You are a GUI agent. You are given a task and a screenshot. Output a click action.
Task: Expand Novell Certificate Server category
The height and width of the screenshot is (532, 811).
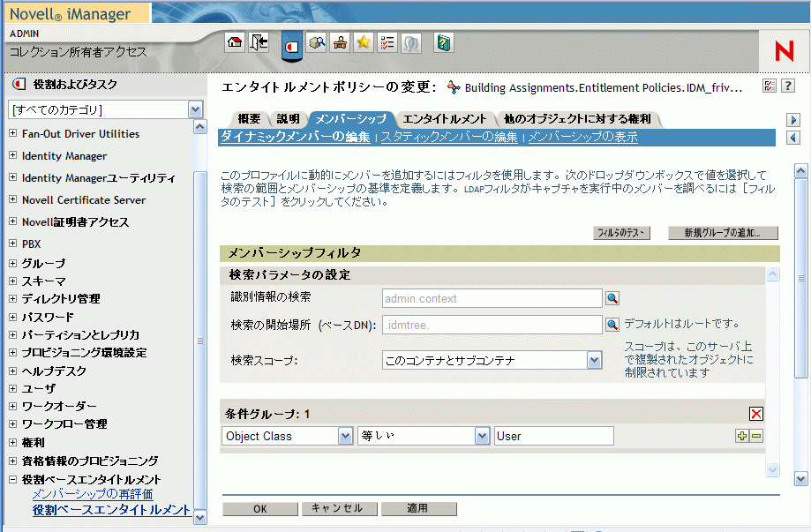13,199
